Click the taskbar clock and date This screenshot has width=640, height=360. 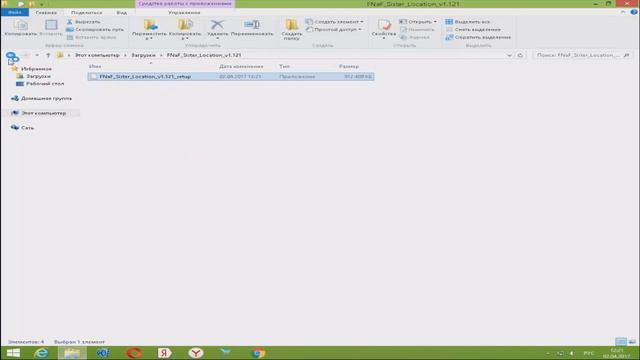click(617, 353)
